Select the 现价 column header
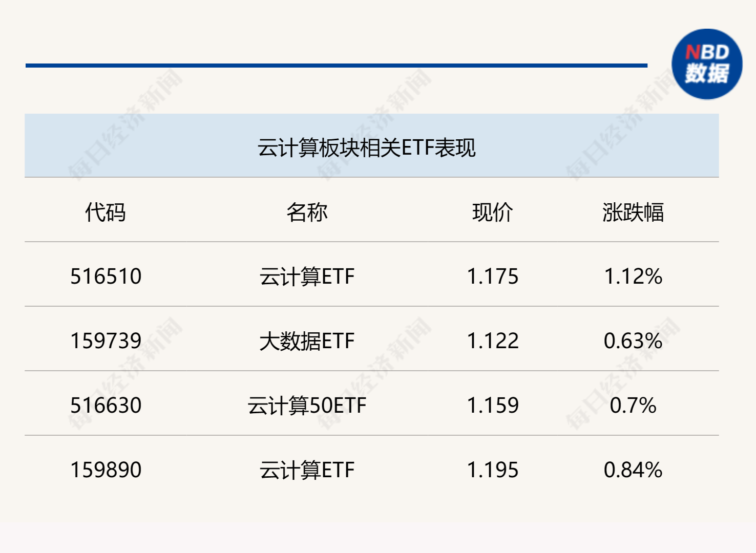The width and height of the screenshot is (756, 553). (x=493, y=212)
